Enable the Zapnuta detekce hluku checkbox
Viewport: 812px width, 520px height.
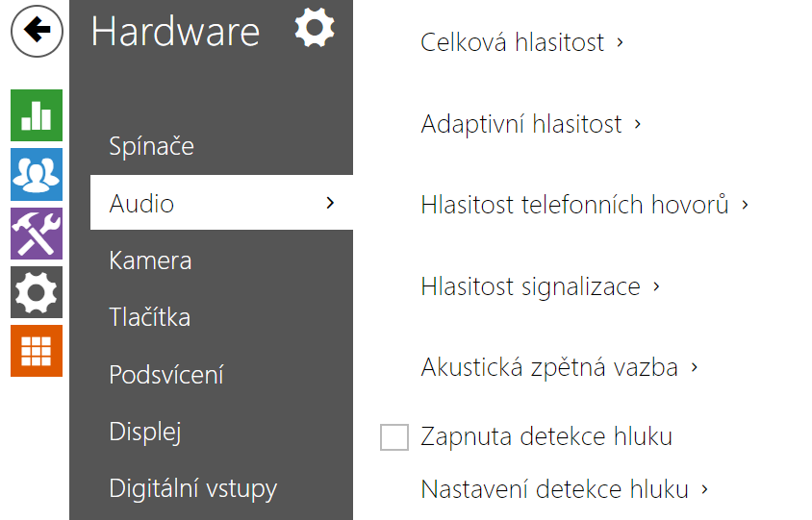coord(394,438)
